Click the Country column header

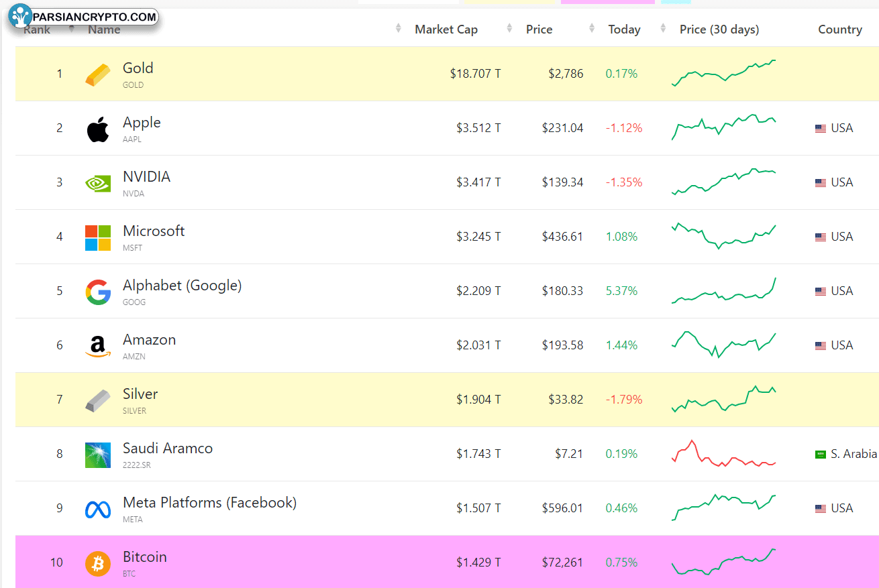[840, 30]
